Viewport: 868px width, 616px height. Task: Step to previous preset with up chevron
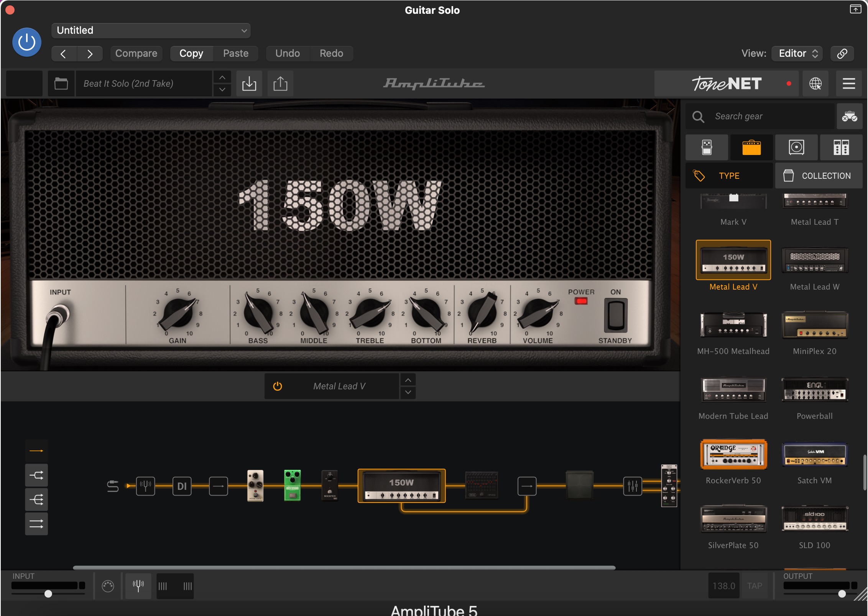pos(222,77)
